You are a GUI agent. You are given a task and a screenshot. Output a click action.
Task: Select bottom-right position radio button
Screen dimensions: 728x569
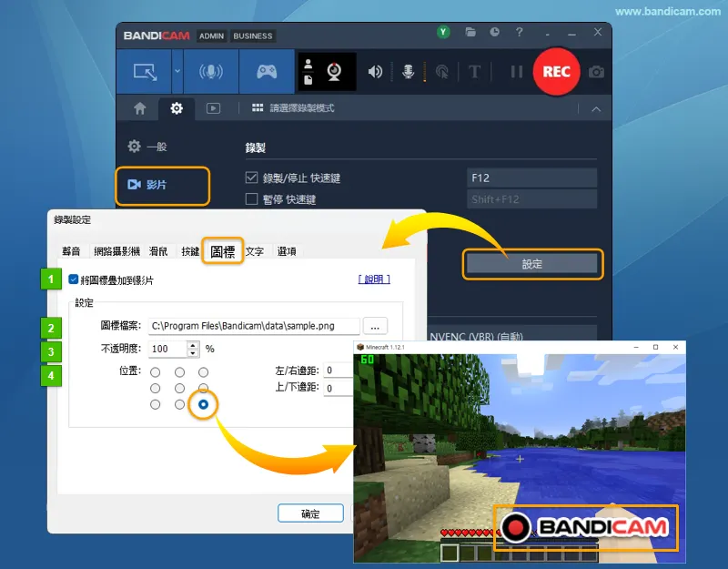coord(203,404)
